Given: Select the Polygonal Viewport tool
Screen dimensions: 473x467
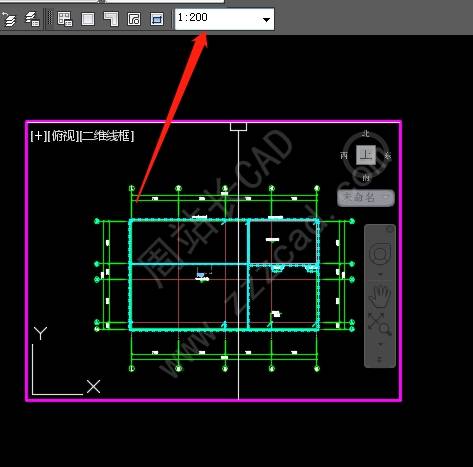Looking at the screenshot, I should tap(111, 19).
